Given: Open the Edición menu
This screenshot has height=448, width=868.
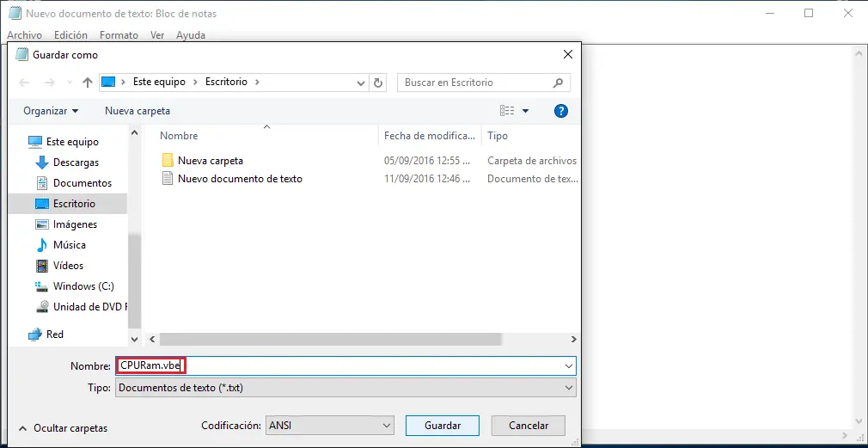Looking at the screenshot, I should click(x=70, y=35).
